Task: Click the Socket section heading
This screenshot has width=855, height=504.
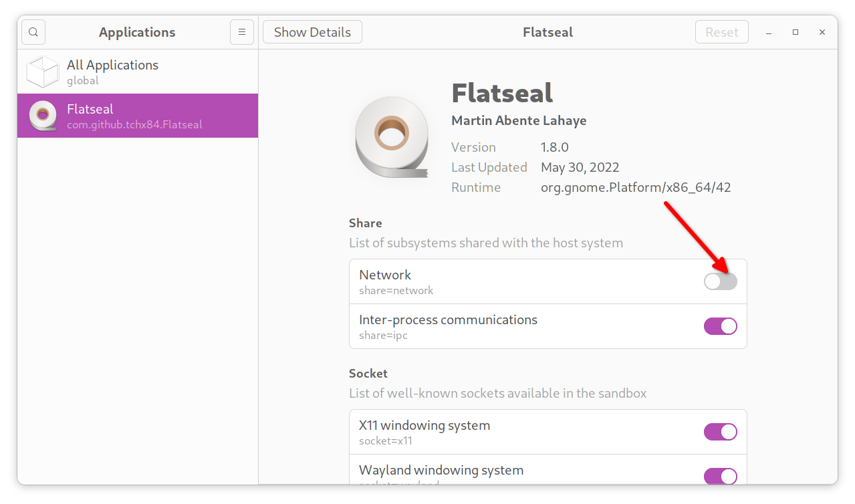Action: 368,374
